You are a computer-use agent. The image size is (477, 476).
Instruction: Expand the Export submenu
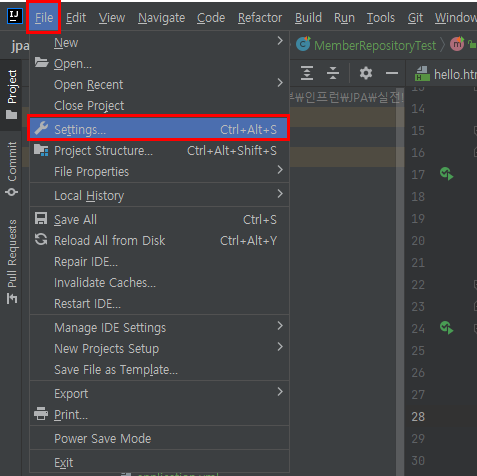click(159, 393)
